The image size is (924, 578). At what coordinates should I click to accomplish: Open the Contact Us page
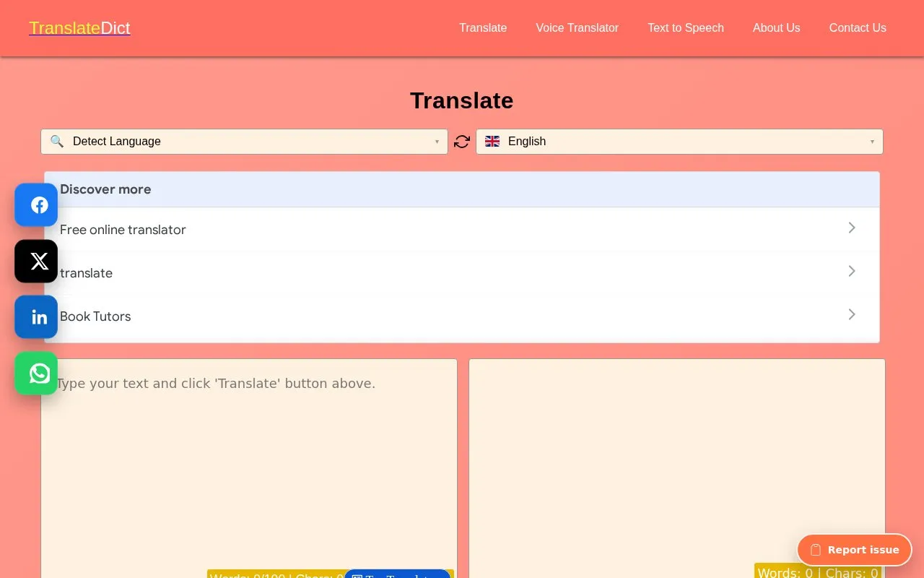point(858,27)
